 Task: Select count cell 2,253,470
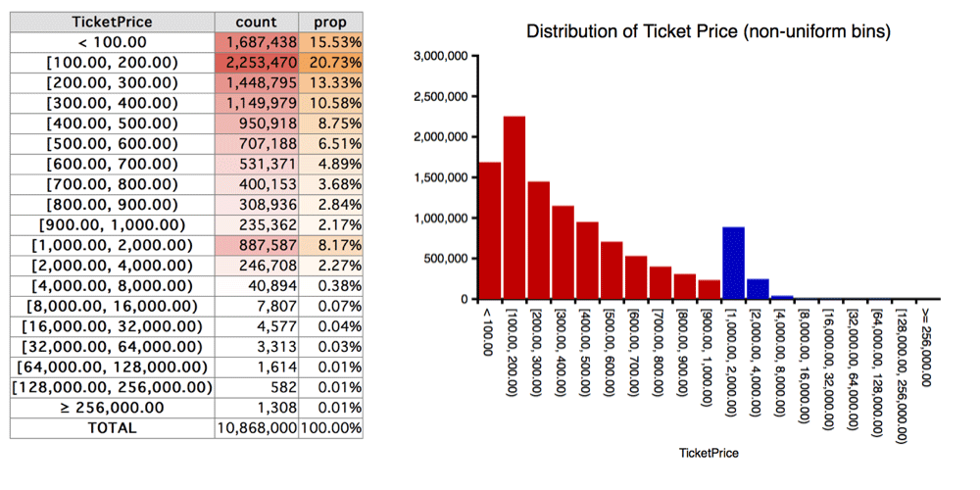256,63
